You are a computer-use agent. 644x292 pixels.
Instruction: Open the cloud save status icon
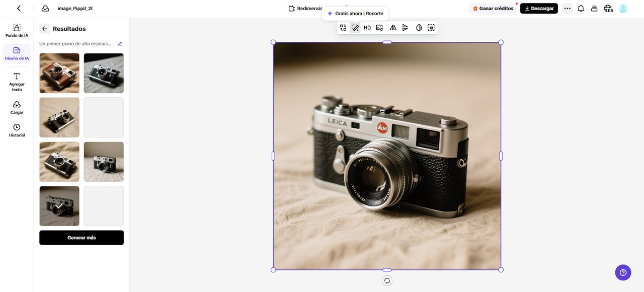pos(45,9)
